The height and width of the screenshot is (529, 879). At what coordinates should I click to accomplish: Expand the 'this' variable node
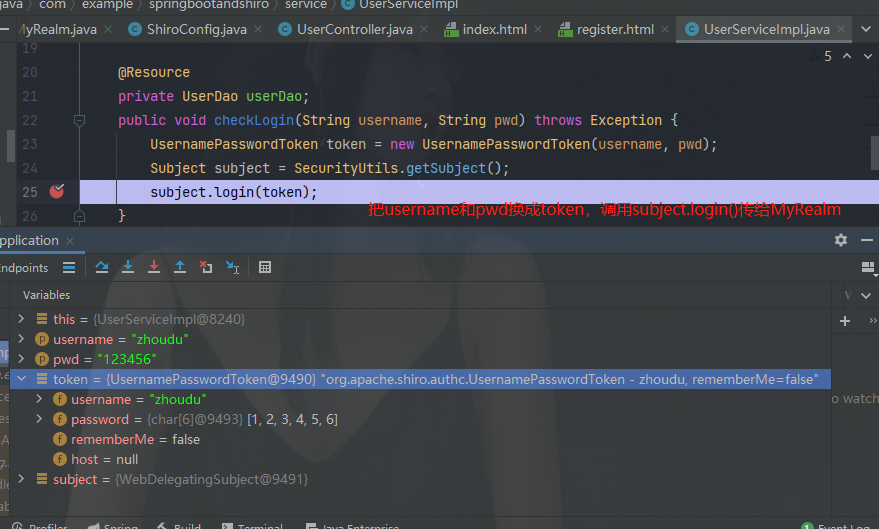pos(22,319)
